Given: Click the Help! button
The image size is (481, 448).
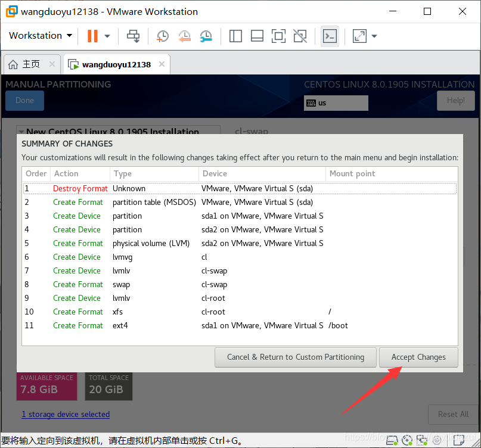Looking at the screenshot, I should (x=455, y=101).
